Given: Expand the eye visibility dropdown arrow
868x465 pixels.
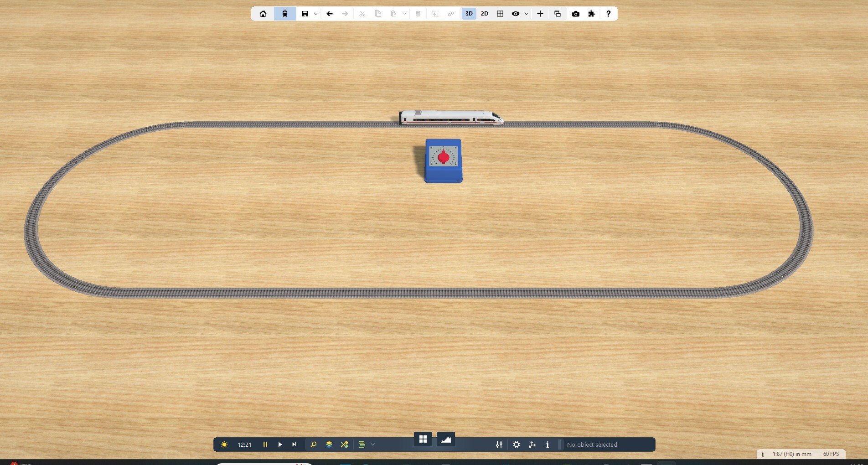Looking at the screenshot, I should pos(527,14).
